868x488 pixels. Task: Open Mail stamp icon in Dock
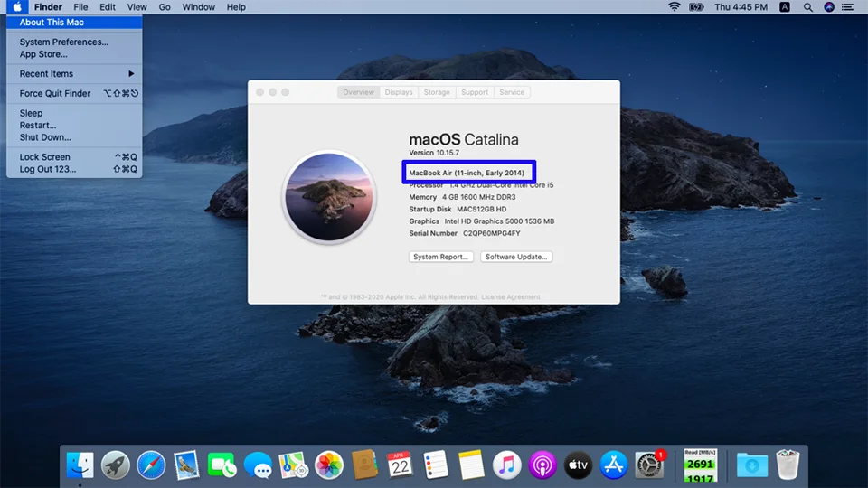tap(186, 465)
